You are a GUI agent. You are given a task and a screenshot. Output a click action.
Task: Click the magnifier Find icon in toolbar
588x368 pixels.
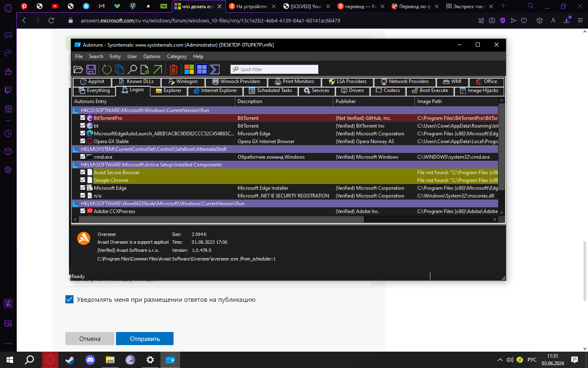coord(132,70)
